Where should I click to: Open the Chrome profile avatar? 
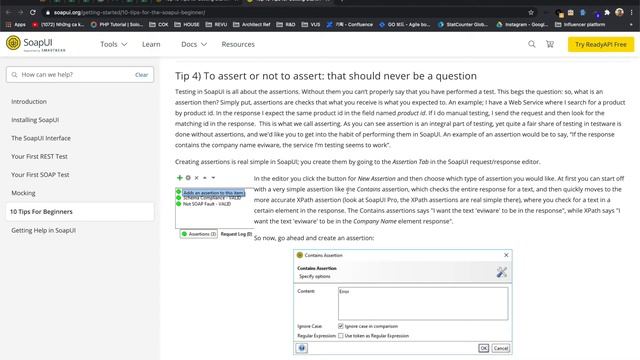[619, 12]
